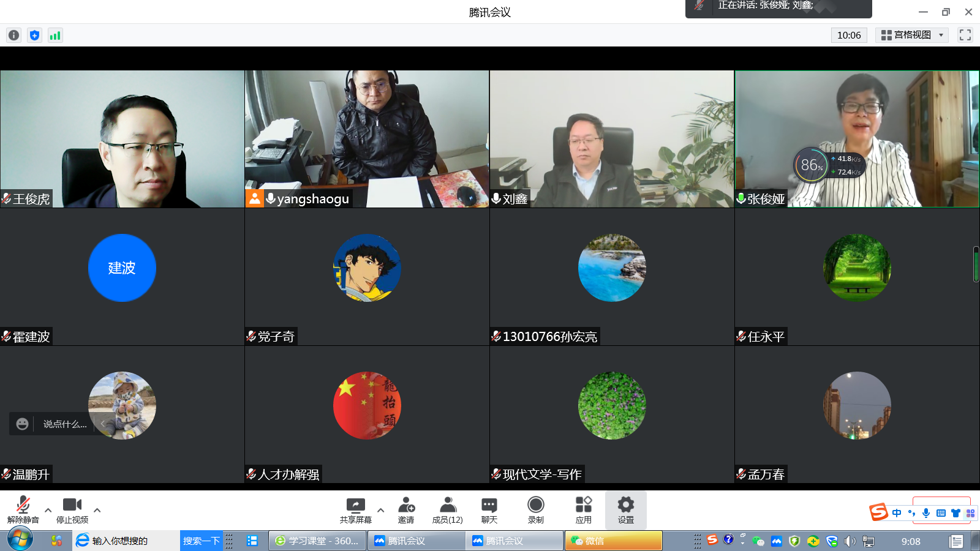Expand audio options arrow beside microphone
The height and width of the screenshot is (551, 980).
48,509
